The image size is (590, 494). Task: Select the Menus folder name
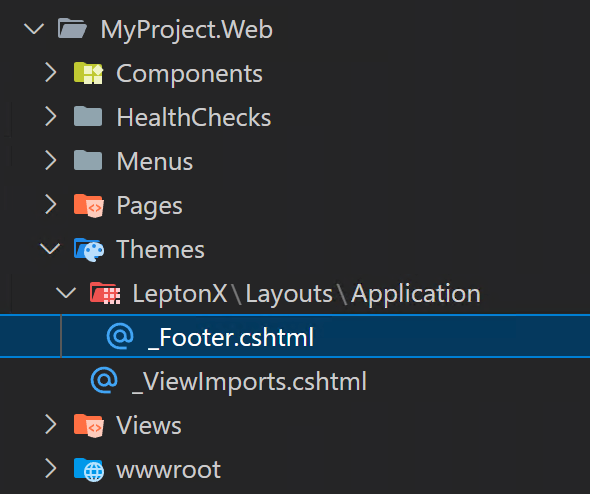[155, 161]
